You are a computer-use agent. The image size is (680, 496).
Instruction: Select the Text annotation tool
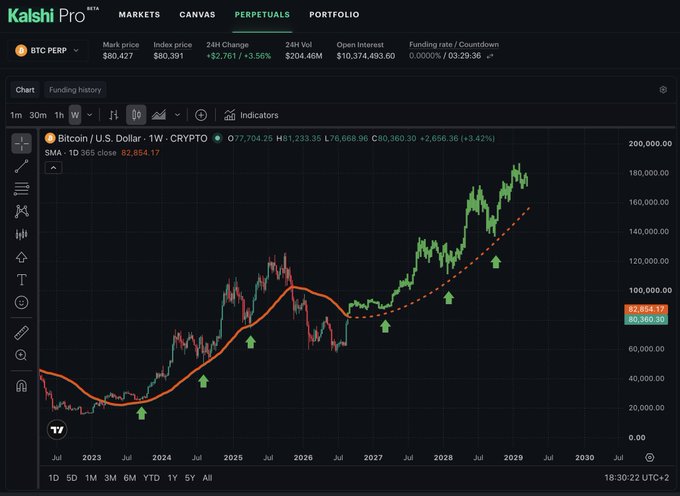[22, 280]
